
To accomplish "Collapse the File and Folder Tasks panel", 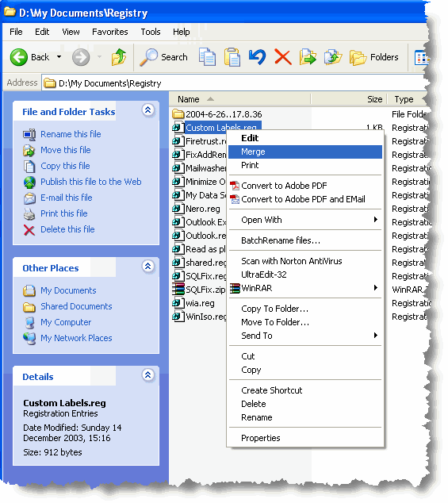I will coord(147,110).
